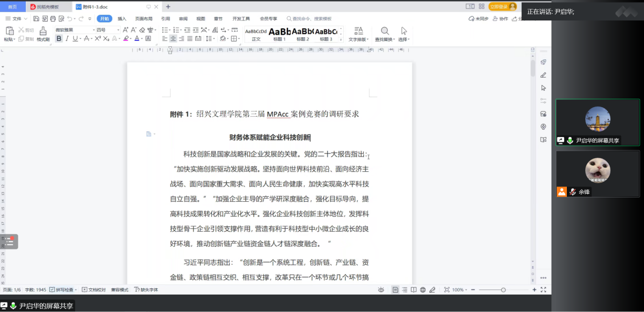Open the 插入 ribbon tab

point(122,18)
